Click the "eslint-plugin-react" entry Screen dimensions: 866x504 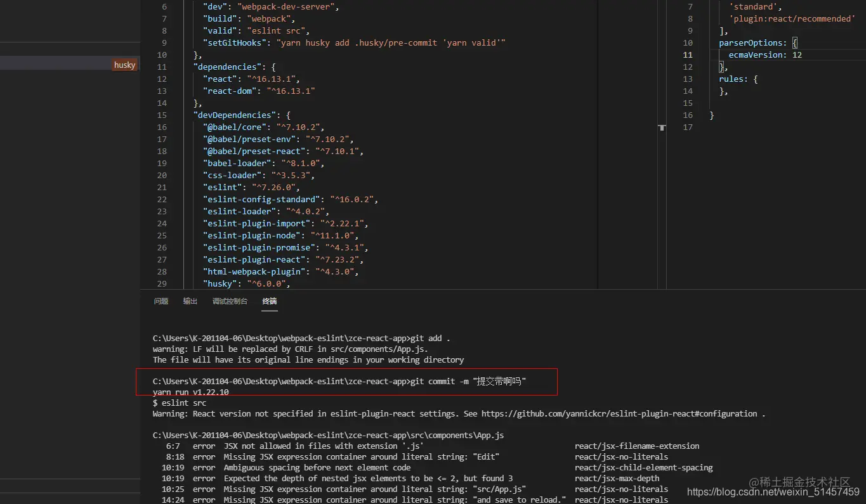(283, 260)
